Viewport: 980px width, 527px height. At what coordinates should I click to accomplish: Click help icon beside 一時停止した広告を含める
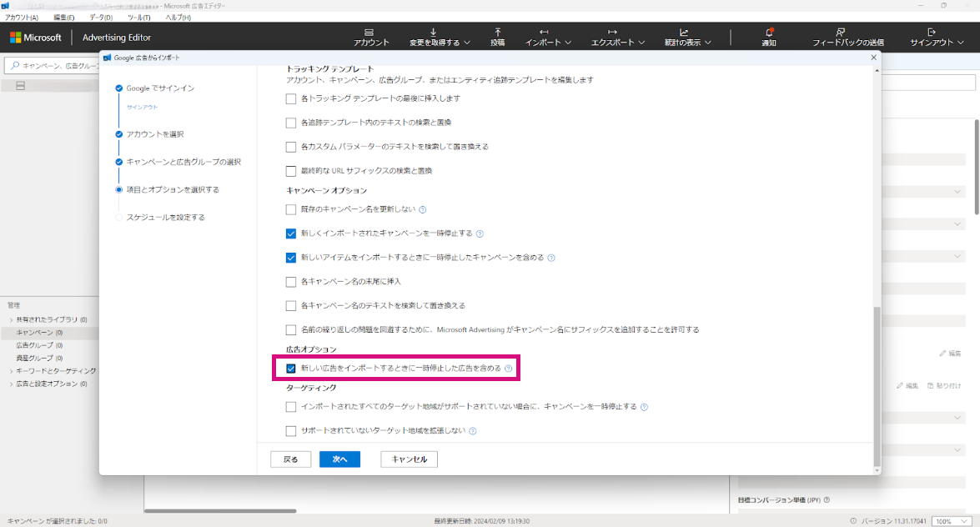pos(508,369)
